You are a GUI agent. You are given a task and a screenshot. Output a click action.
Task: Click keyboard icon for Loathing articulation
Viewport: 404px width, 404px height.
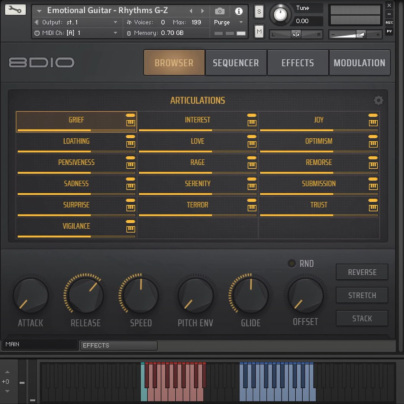(130, 144)
